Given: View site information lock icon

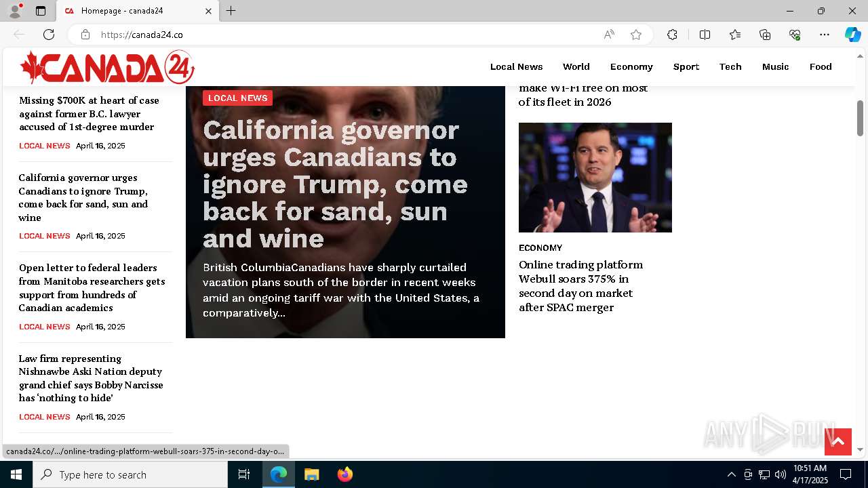Looking at the screenshot, I should [x=85, y=35].
